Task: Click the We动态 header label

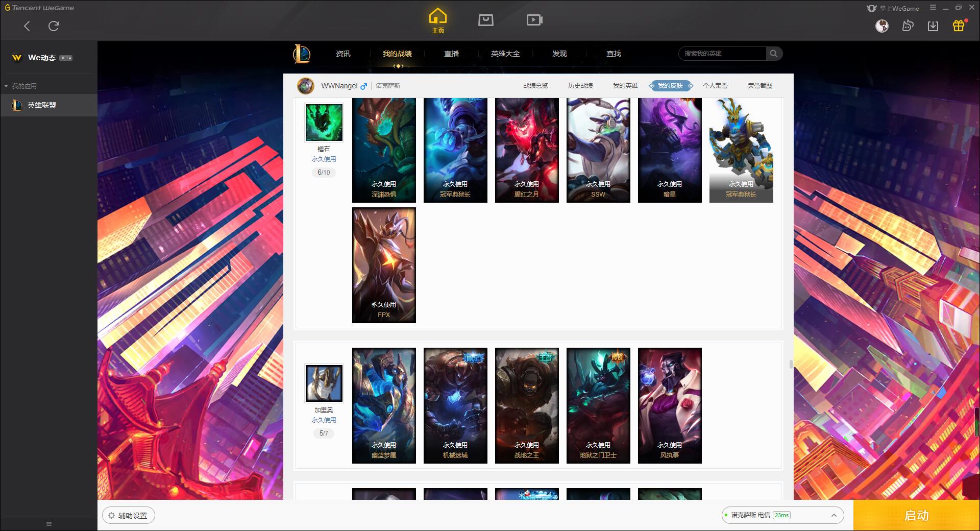Action: (x=42, y=58)
